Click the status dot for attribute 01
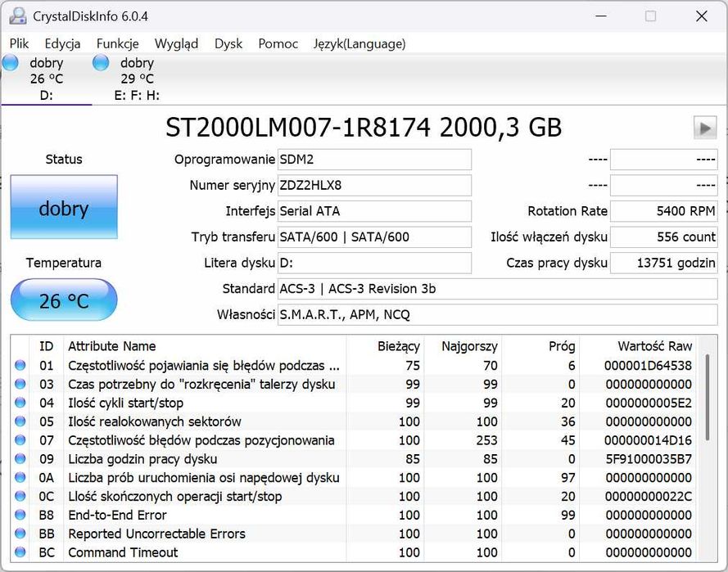 coord(20,366)
